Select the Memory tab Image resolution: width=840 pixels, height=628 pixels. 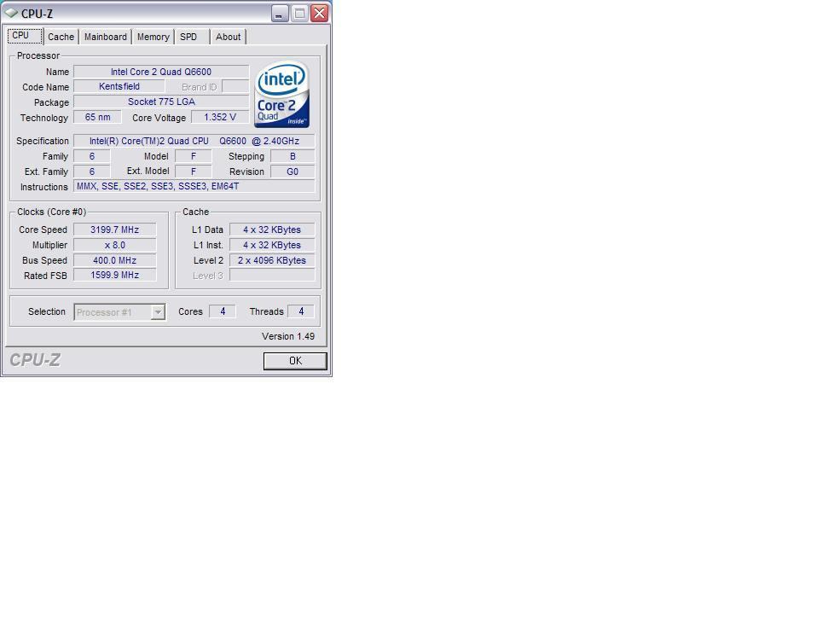click(x=154, y=37)
